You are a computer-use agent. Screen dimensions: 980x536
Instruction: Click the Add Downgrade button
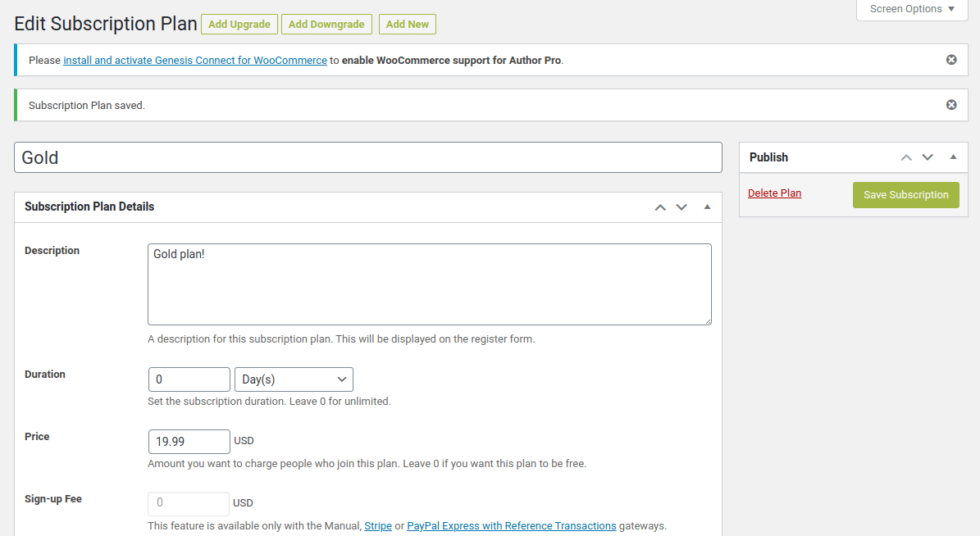326,25
